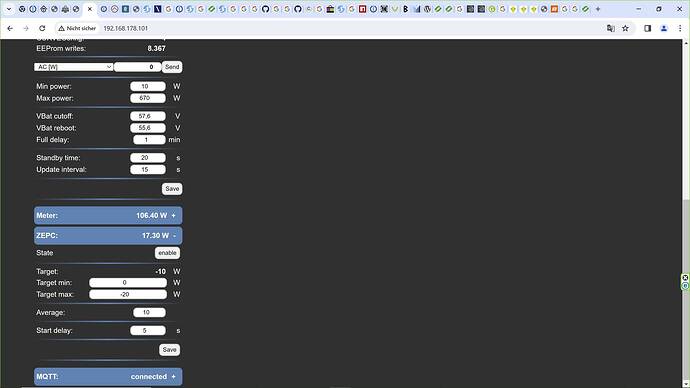
Task: Edit the Start delay field
Action: coord(148,330)
